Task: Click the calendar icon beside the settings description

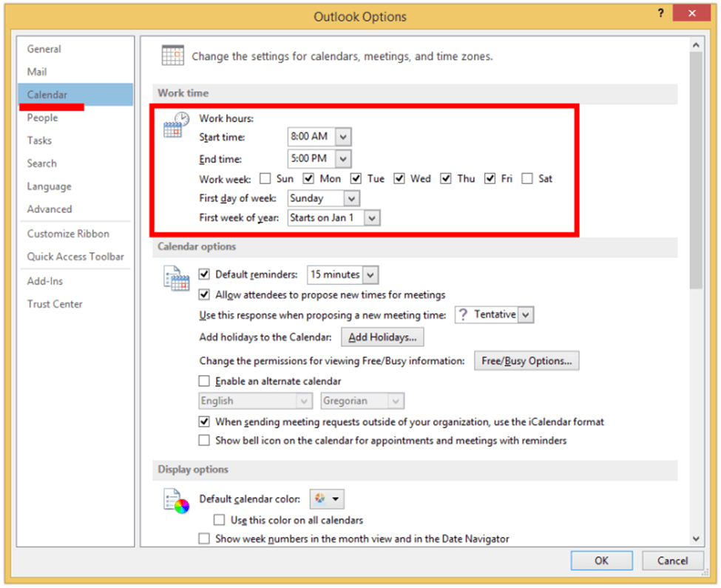Action: pos(172,55)
